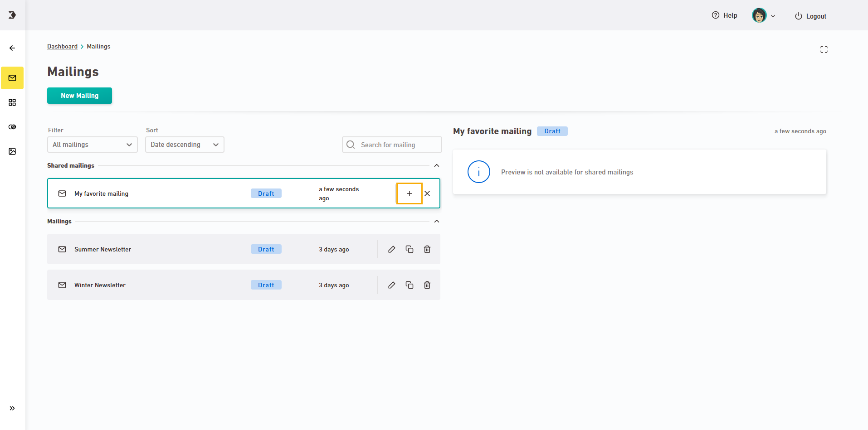Open the templates grid sidebar icon
Image resolution: width=868 pixels, height=430 pixels.
tap(12, 102)
